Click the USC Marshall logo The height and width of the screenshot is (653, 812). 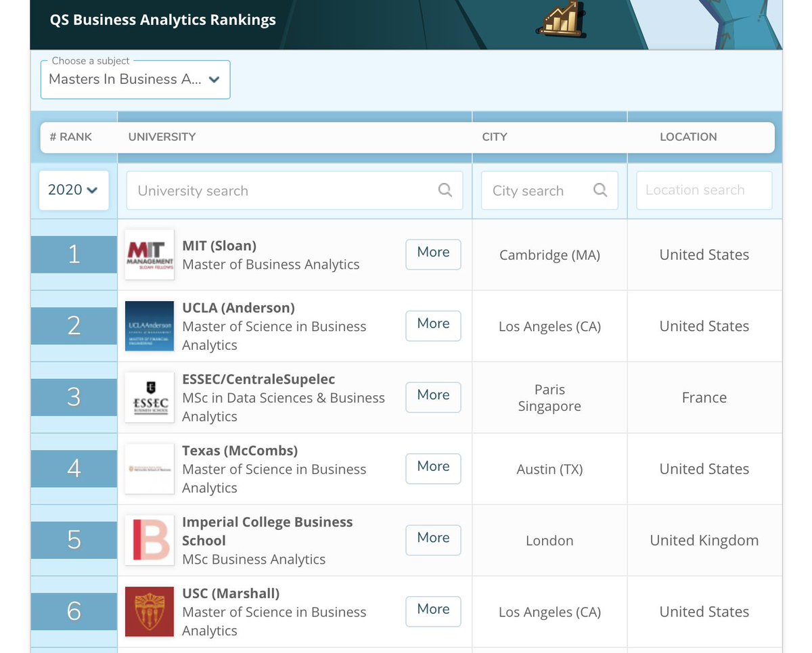coord(150,612)
